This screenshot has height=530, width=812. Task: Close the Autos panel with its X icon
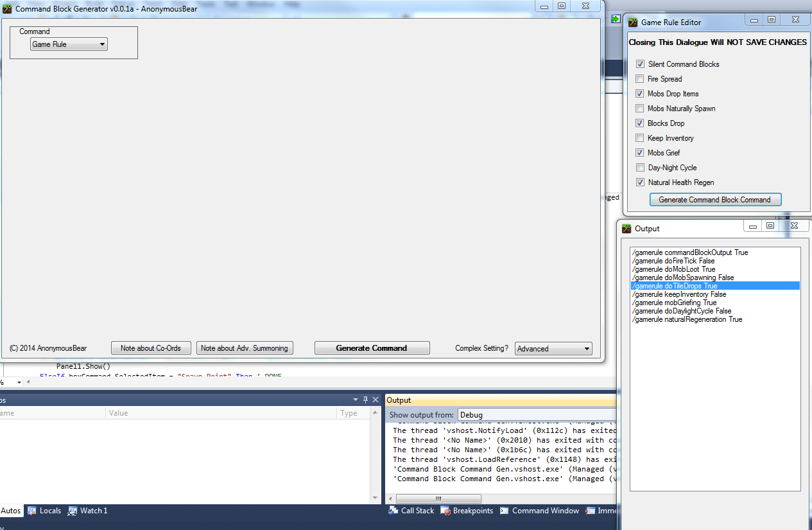point(375,399)
